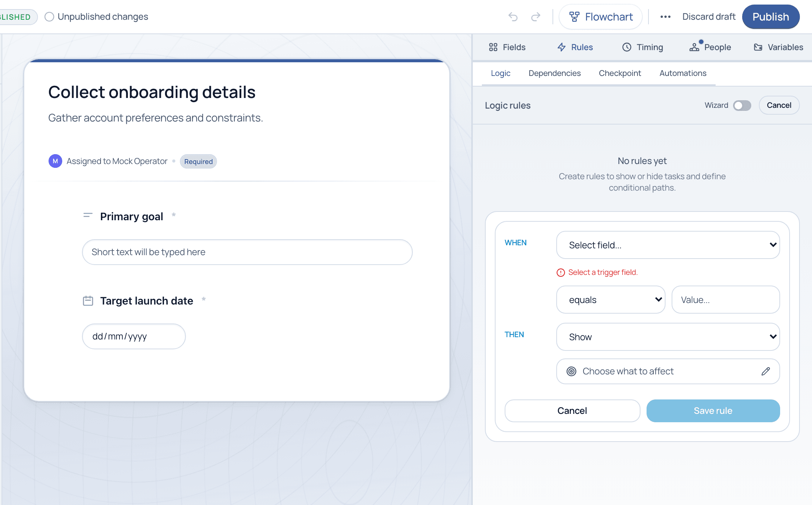Click the calendar icon beside Target launch date
The image size is (812, 505).
(88, 301)
